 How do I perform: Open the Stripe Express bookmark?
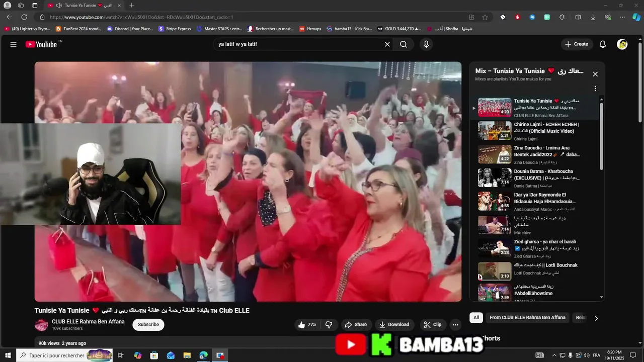coord(175,29)
